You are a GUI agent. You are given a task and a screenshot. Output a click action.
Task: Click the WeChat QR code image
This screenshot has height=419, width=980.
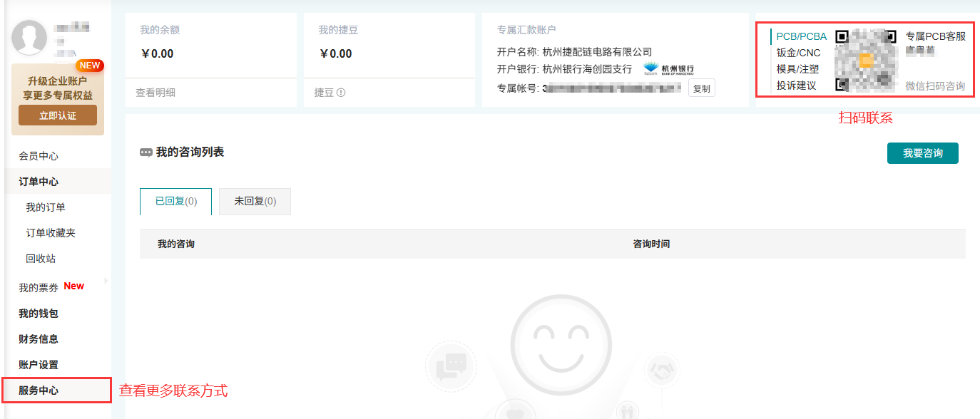865,61
